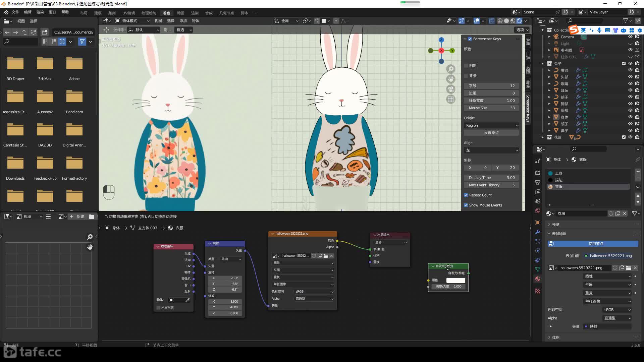Image resolution: width=644 pixels, height=362 pixels.
Task: Switch to the UV编辑 workspace tab
Action: click(x=128, y=13)
